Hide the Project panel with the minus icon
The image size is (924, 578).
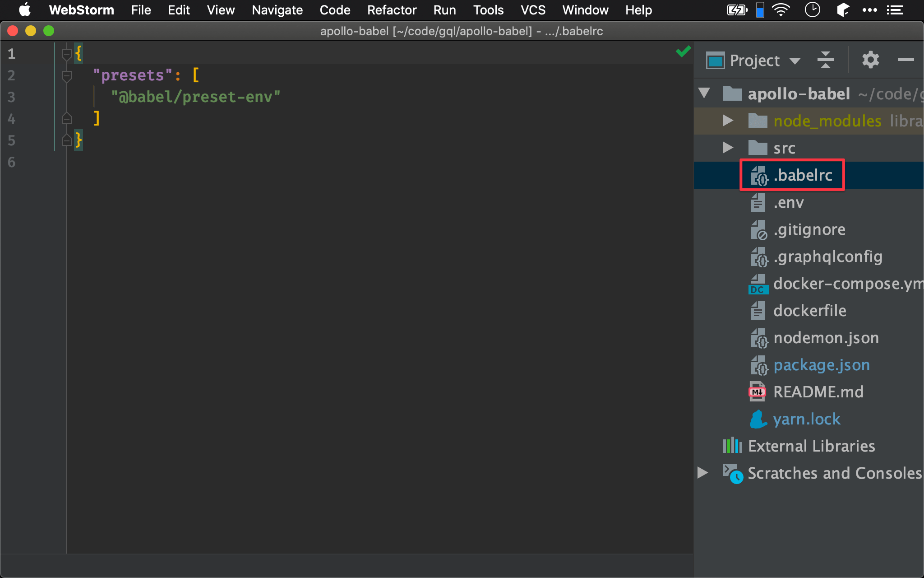[906, 60]
